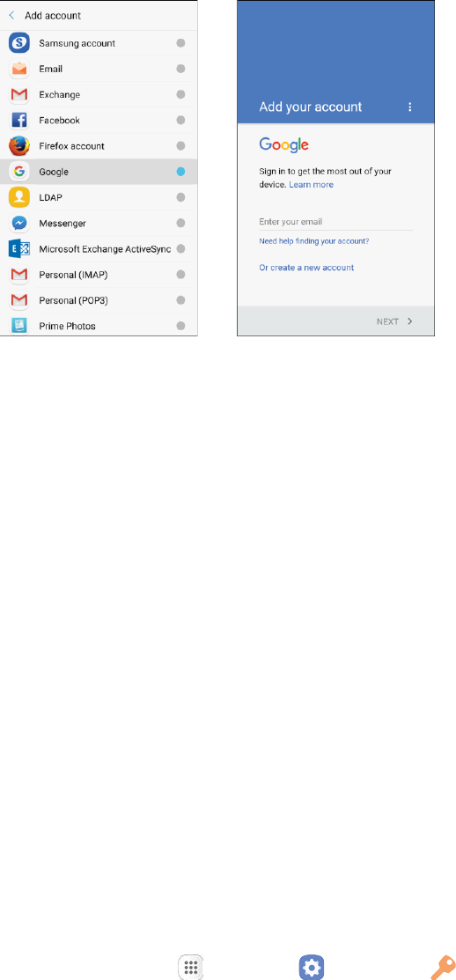Click the Learn more link
Viewport: 456px width, 980px height.
tap(311, 185)
